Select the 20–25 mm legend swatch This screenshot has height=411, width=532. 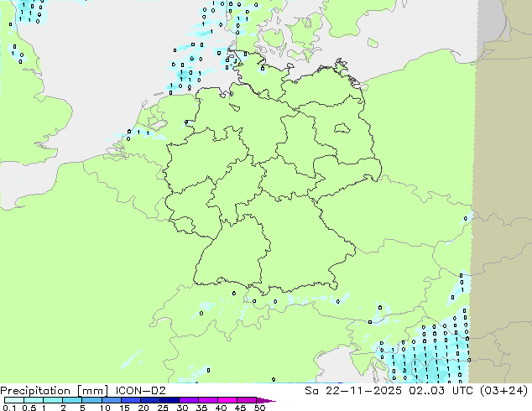(149, 400)
